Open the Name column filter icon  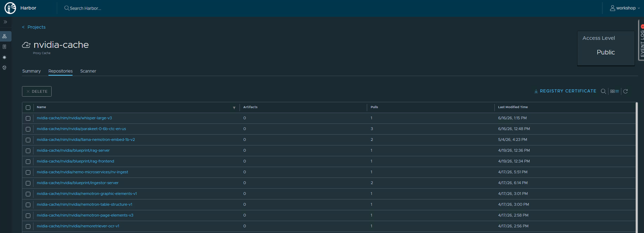tap(234, 108)
